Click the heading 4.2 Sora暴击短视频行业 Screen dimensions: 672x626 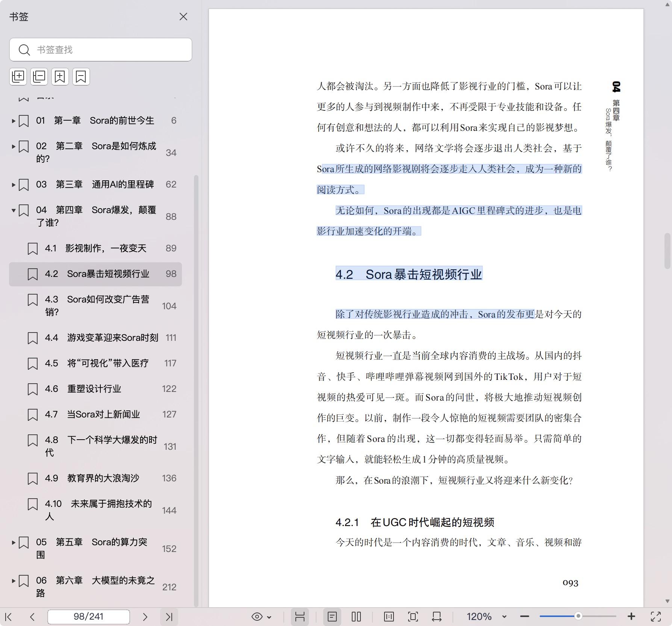[409, 274]
